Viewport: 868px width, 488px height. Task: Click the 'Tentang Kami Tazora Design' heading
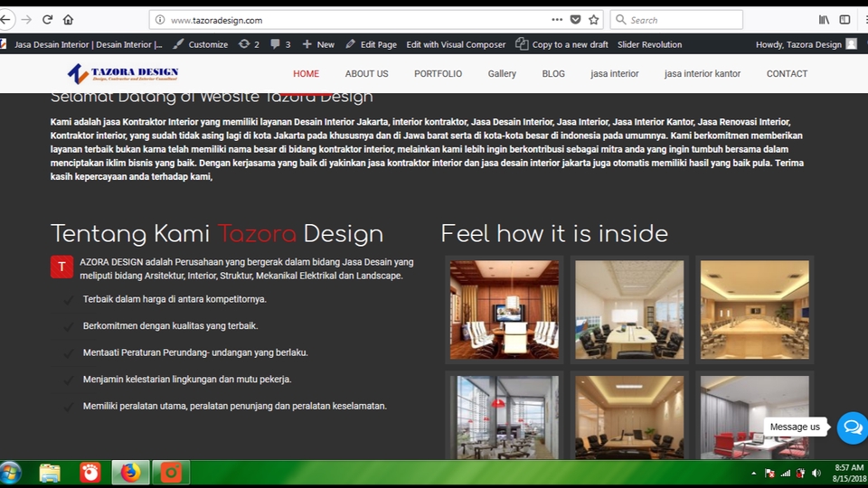click(x=217, y=234)
